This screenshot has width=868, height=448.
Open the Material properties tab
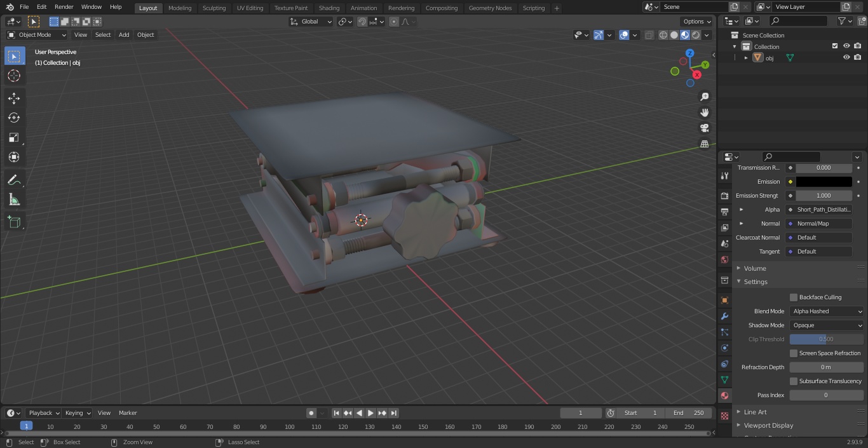point(724,395)
